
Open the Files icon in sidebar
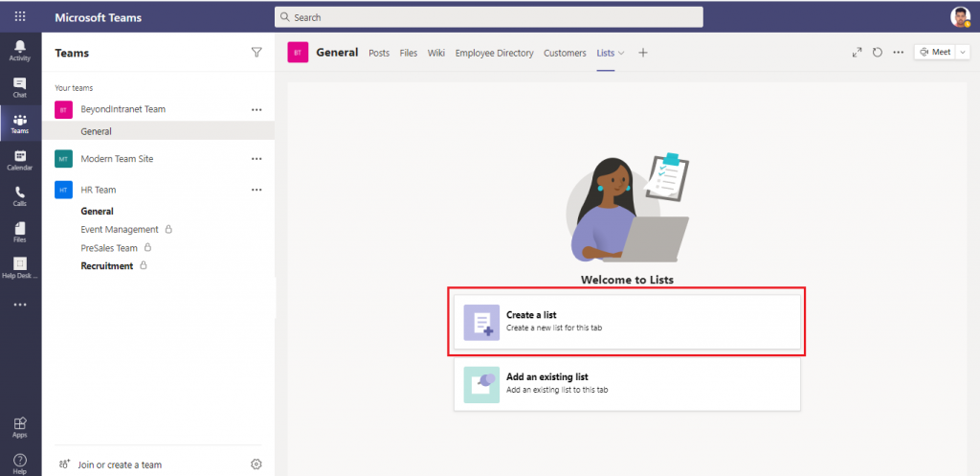pos(20,232)
